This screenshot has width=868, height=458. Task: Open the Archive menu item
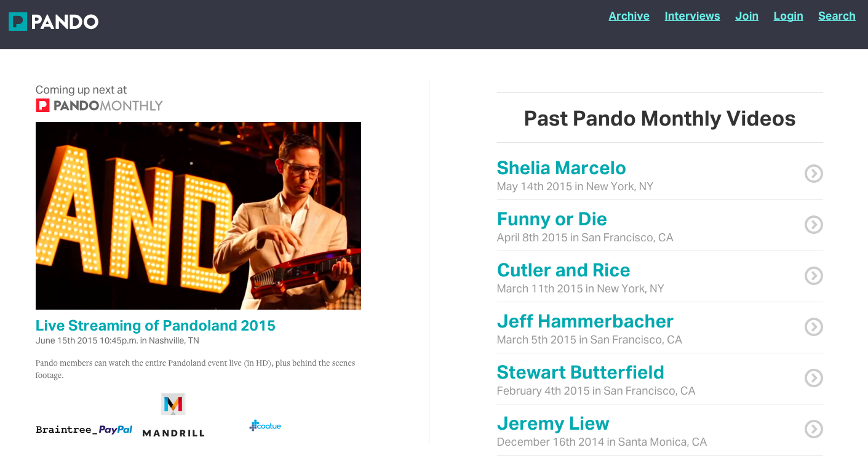coord(629,16)
